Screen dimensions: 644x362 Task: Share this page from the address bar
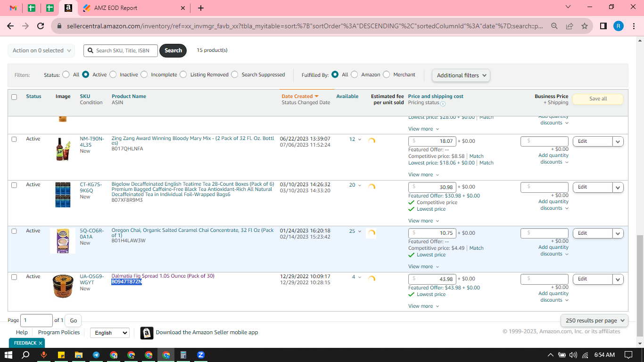pos(570,26)
